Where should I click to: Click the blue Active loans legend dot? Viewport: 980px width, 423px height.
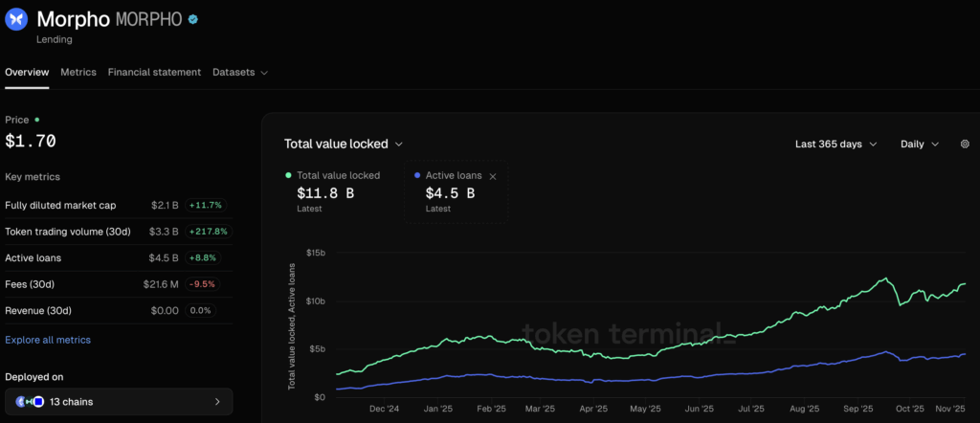[x=417, y=176]
